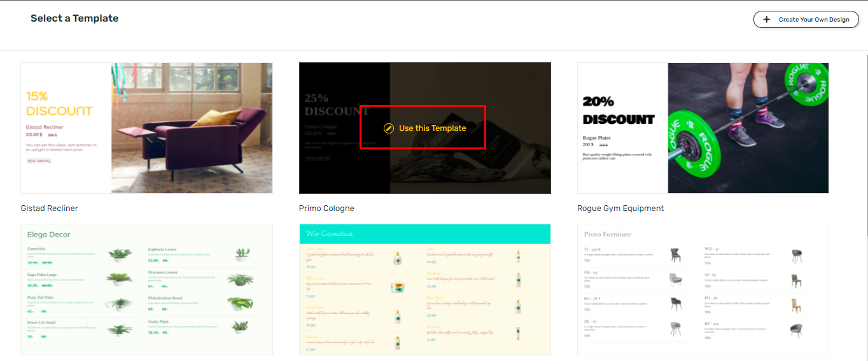Image resolution: width=868 pixels, height=361 pixels.
Task: Click the Select a Template heading
Action: 74,18
